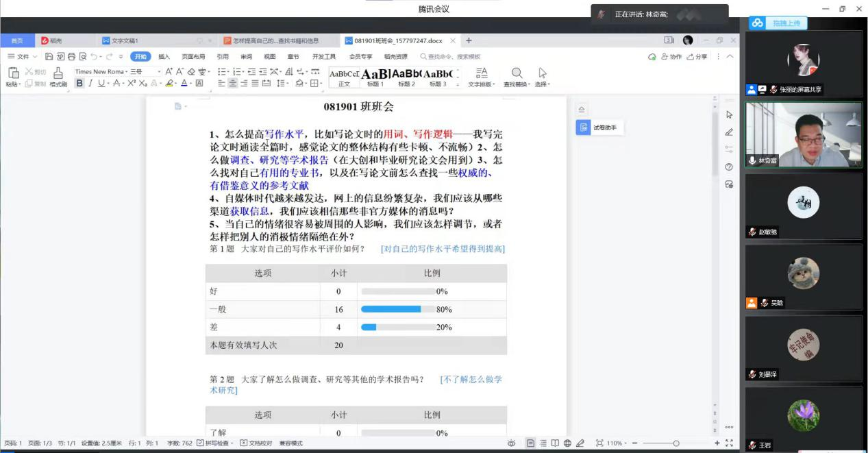Screen dimensions: 868x453
Task: Click the zoom slider handle in status bar
Action: [x=675, y=443]
